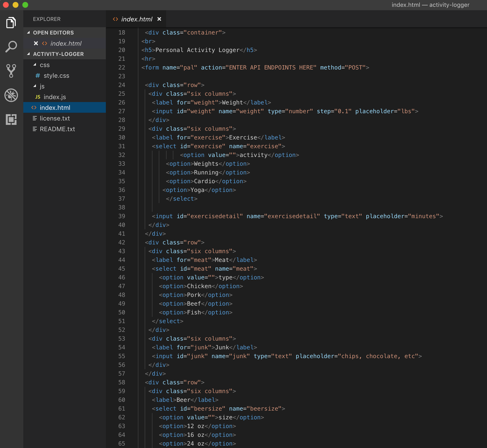Select index.html in the project tree
This screenshot has height=448, width=487.
tap(55, 108)
